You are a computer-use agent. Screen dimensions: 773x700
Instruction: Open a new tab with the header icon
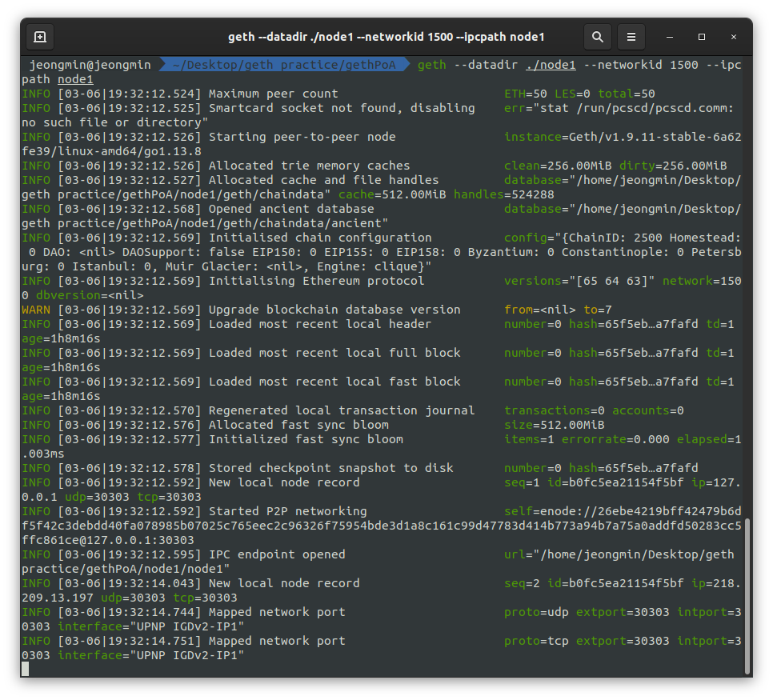[40, 37]
